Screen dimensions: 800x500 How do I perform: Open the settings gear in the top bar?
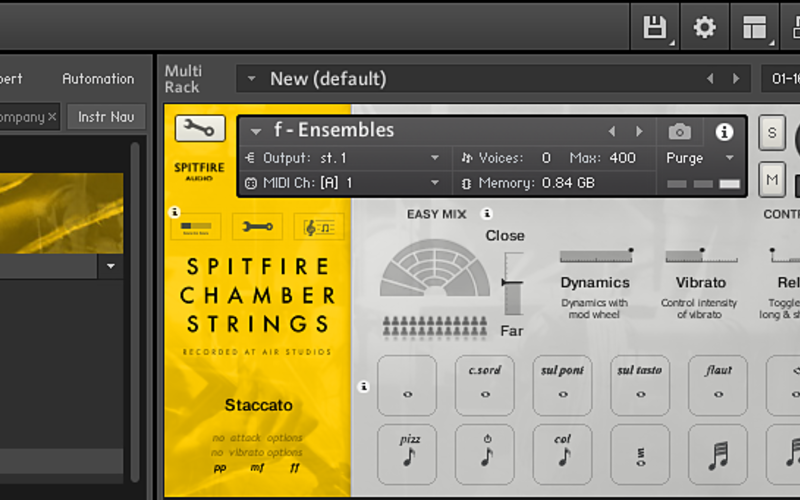pos(704,27)
